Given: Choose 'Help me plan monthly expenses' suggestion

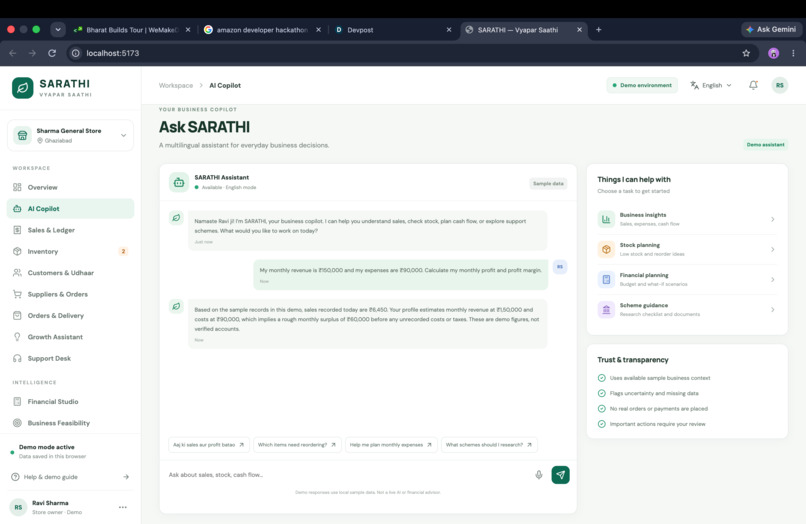Looking at the screenshot, I should click(x=391, y=445).
